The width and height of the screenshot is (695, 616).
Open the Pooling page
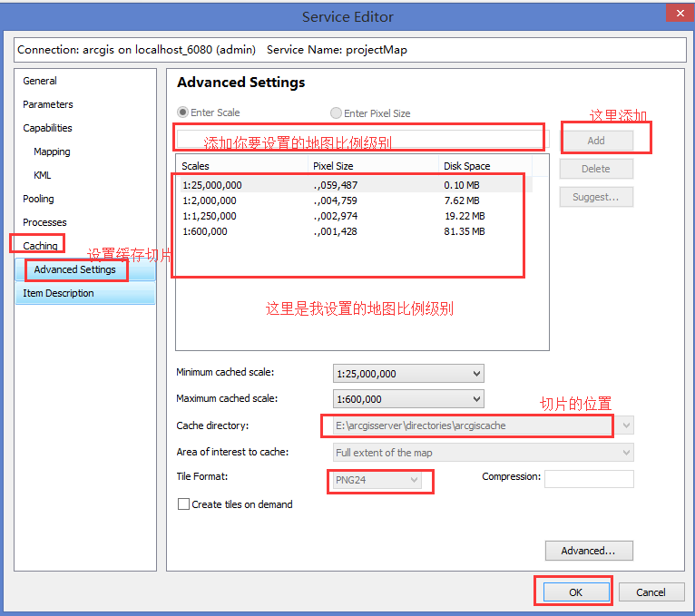38,199
